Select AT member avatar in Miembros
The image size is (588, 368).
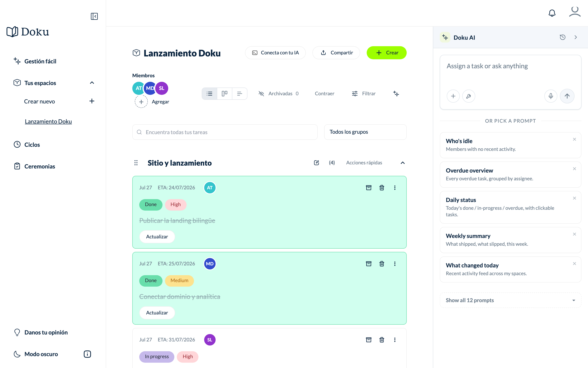click(138, 88)
